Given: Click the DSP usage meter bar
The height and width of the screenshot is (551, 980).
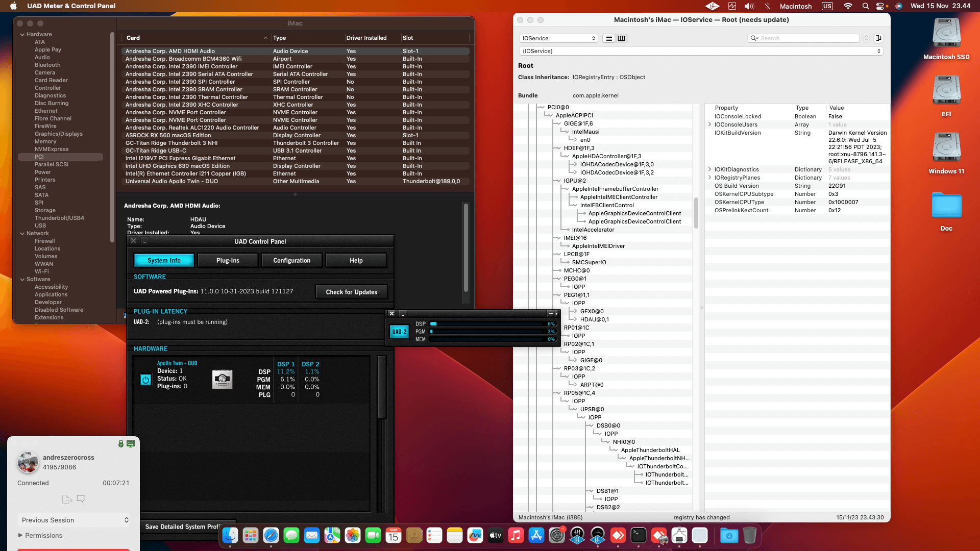Looking at the screenshot, I should [x=493, y=324].
